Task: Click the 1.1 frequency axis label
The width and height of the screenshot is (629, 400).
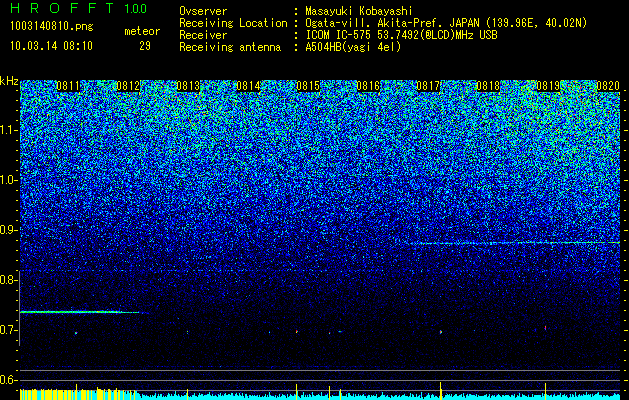Action: [8, 130]
